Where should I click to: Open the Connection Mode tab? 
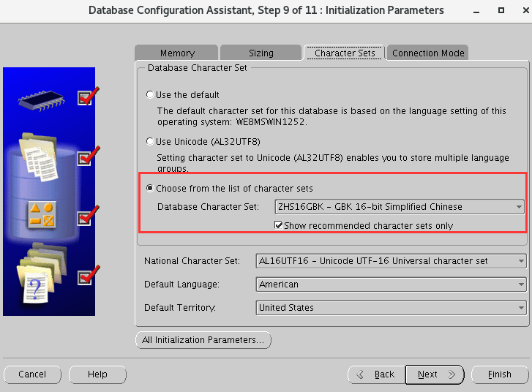pyautogui.click(x=428, y=53)
